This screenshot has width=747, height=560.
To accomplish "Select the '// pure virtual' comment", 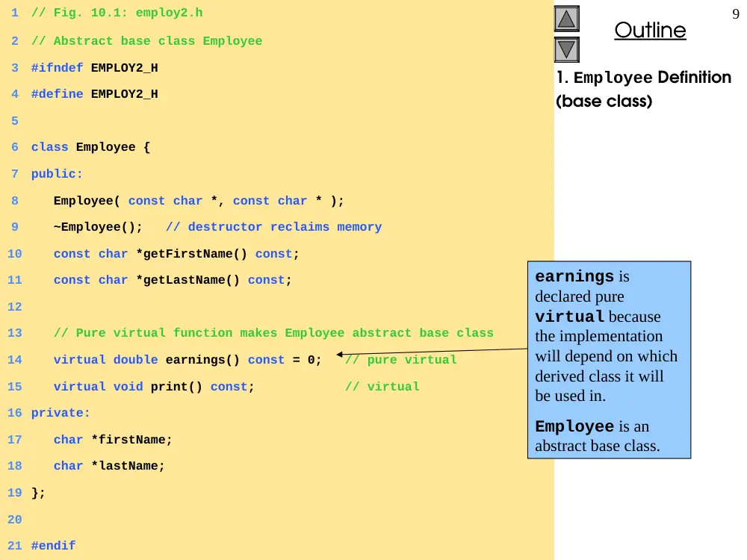I will 400,360.
